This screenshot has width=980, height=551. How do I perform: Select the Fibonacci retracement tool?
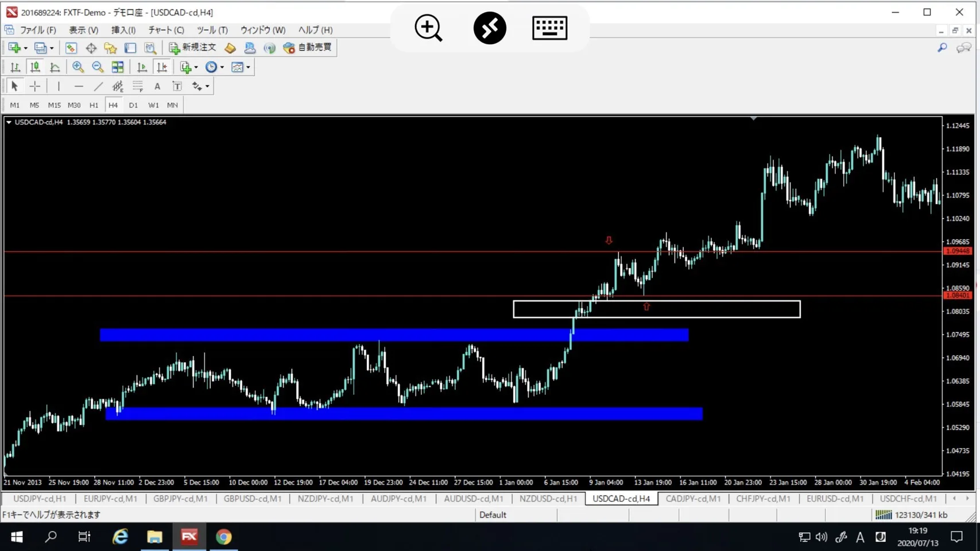[x=138, y=86]
